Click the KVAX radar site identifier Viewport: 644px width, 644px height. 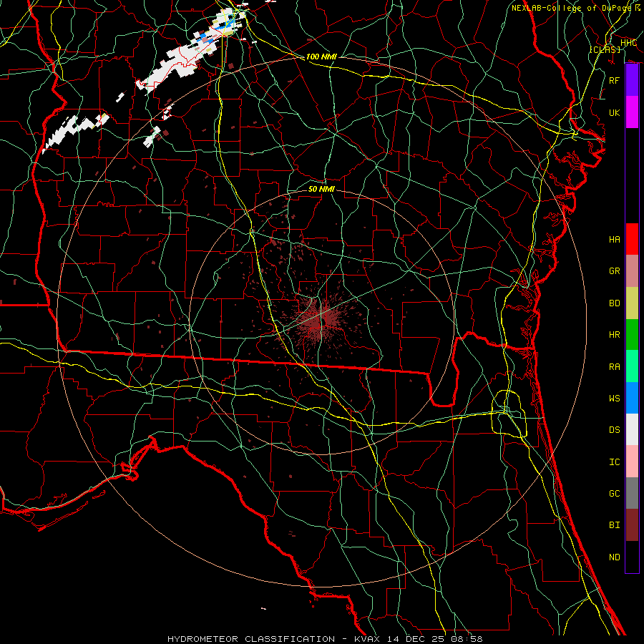369,639
